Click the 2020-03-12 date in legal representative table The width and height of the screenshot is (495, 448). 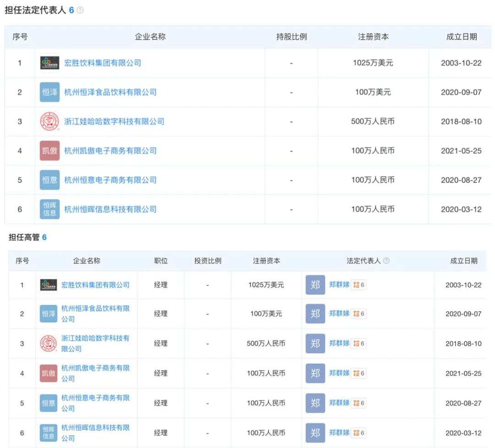click(461, 209)
